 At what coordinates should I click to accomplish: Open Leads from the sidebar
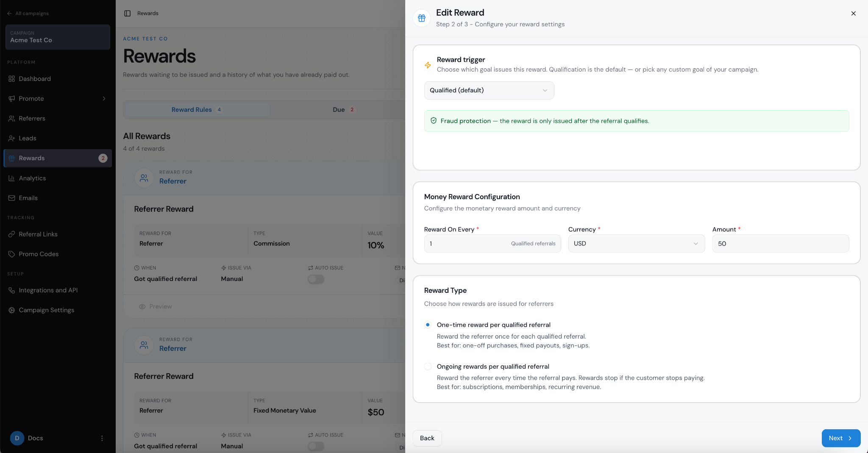tap(58, 139)
